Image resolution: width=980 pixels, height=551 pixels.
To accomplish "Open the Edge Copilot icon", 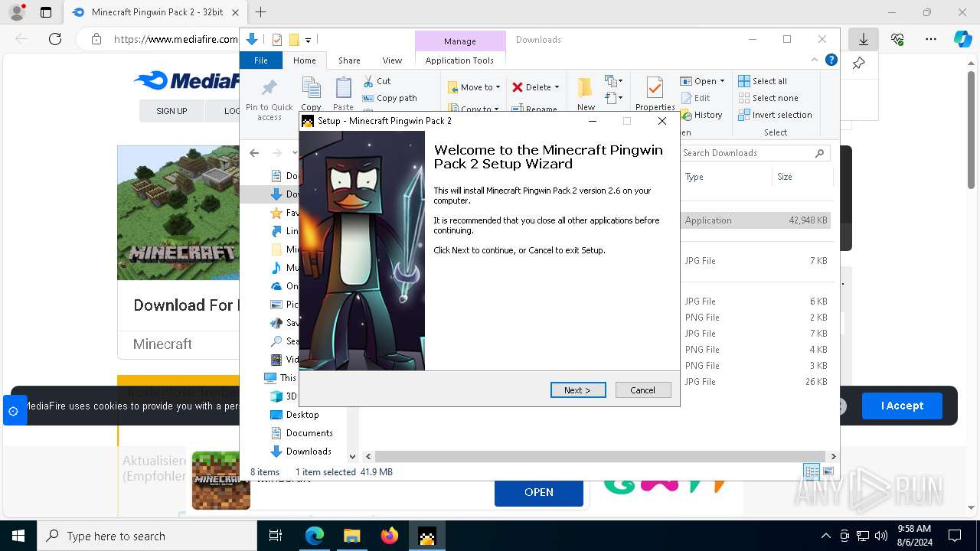I will click(962, 39).
